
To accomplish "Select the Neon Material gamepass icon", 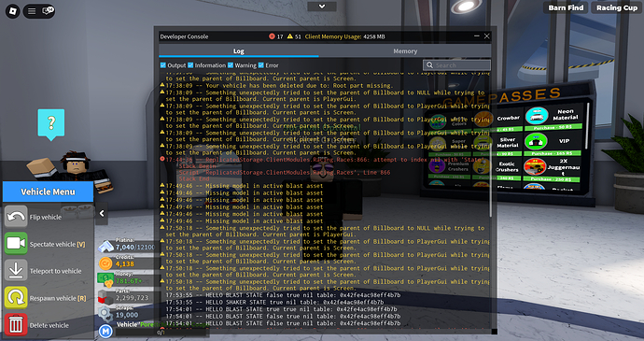I will pyautogui.click(x=537, y=116).
